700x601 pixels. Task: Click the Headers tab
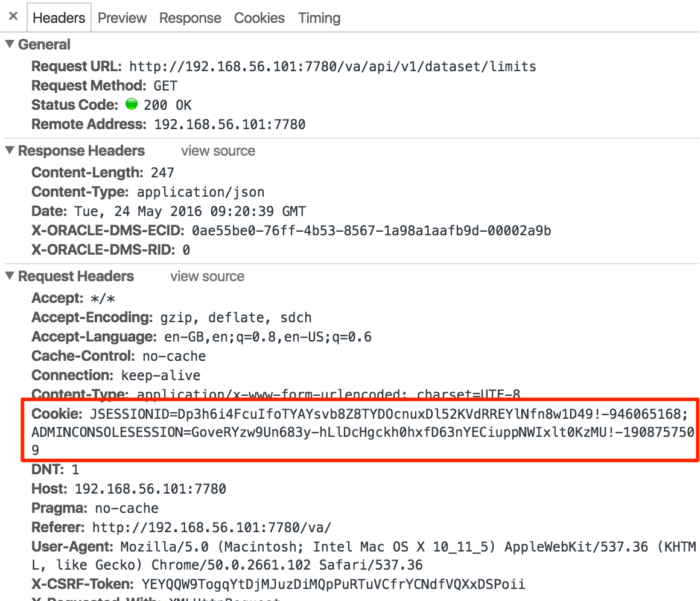[59, 18]
